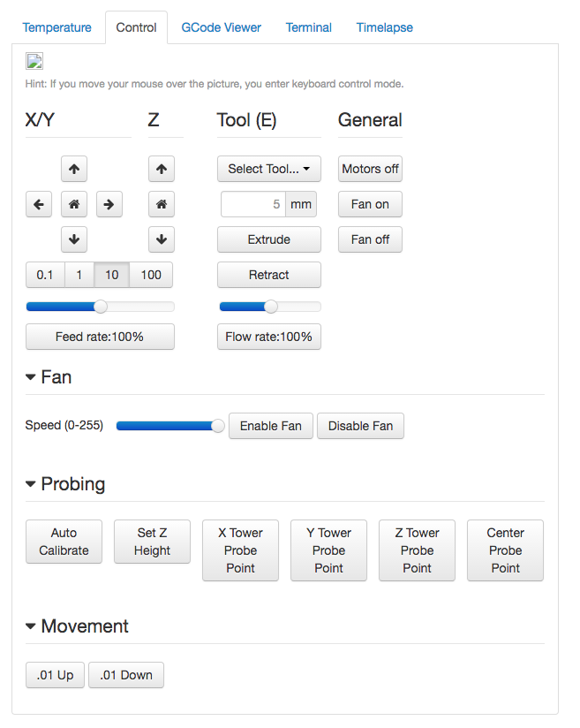Jog Y axis up with arrow
The height and width of the screenshot is (728, 580).
(74, 169)
